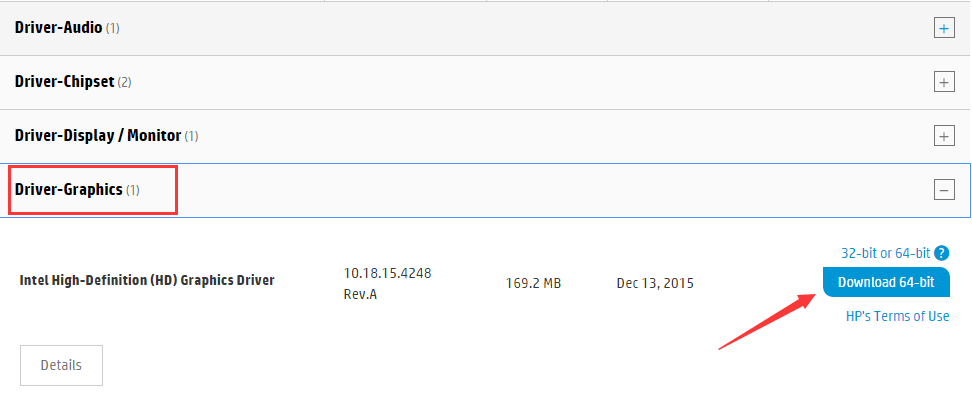
Task: Click the 169.2 MB file size
Action: [x=533, y=283]
